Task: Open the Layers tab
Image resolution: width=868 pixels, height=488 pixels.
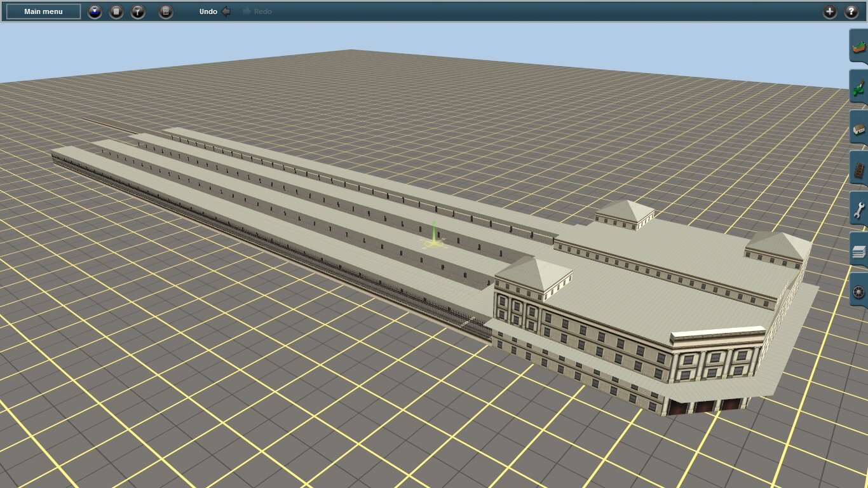Action: click(x=859, y=249)
